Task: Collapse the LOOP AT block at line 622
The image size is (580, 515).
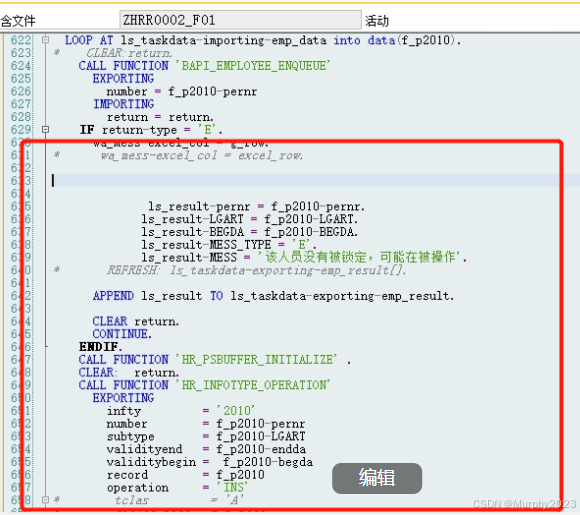Action: pyautogui.click(x=45, y=40)
